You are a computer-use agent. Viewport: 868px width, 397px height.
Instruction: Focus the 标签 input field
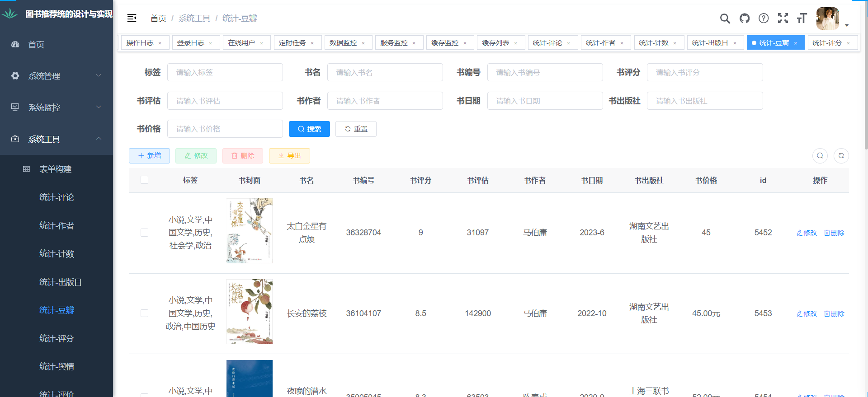point(225,72)
